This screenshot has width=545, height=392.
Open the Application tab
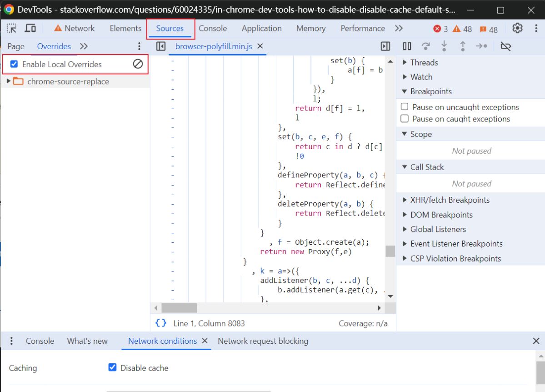coord(262,28)
